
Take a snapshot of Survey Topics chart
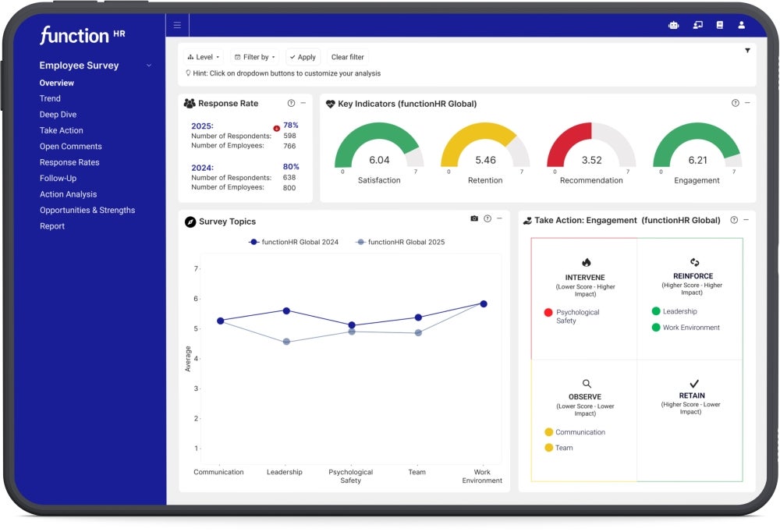tap(474, 218)
